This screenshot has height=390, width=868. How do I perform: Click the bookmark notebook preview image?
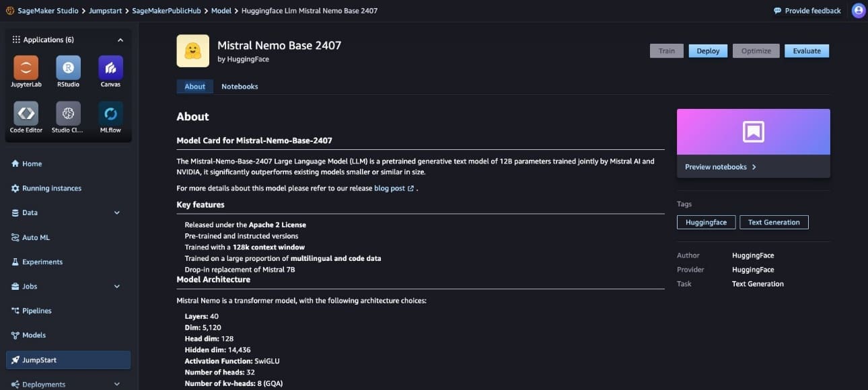753,132
